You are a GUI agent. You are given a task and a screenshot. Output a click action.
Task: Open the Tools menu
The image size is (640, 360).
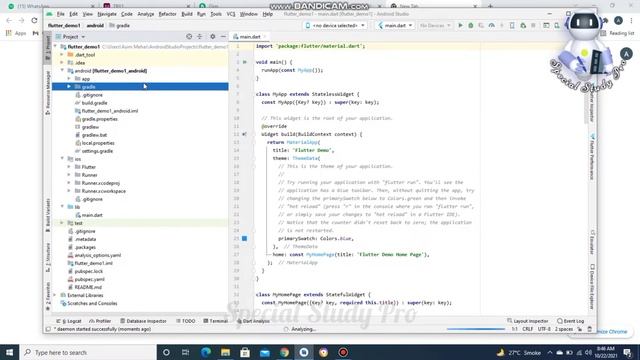click(216, 14)
